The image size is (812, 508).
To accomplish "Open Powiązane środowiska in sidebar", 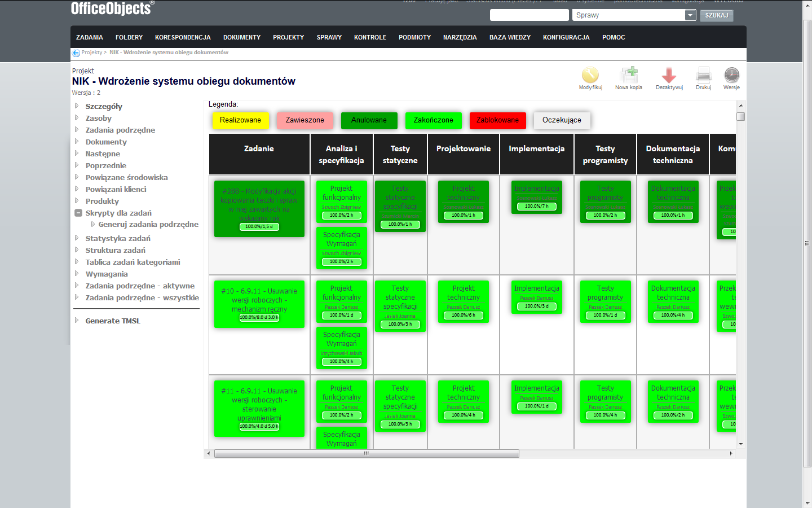I will [x=126, y=177].
